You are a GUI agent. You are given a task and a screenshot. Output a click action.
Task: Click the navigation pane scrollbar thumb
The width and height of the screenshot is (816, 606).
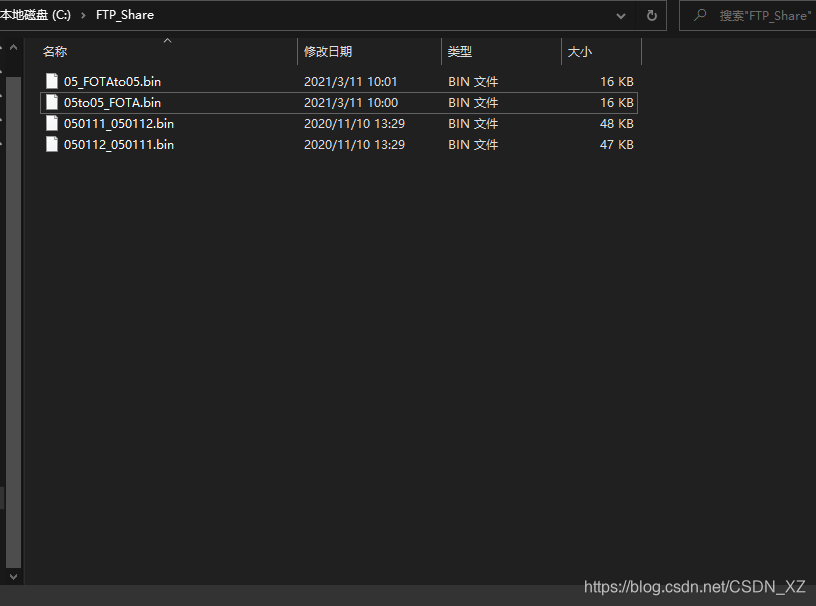pyautogui.click(x=14, y=322)
